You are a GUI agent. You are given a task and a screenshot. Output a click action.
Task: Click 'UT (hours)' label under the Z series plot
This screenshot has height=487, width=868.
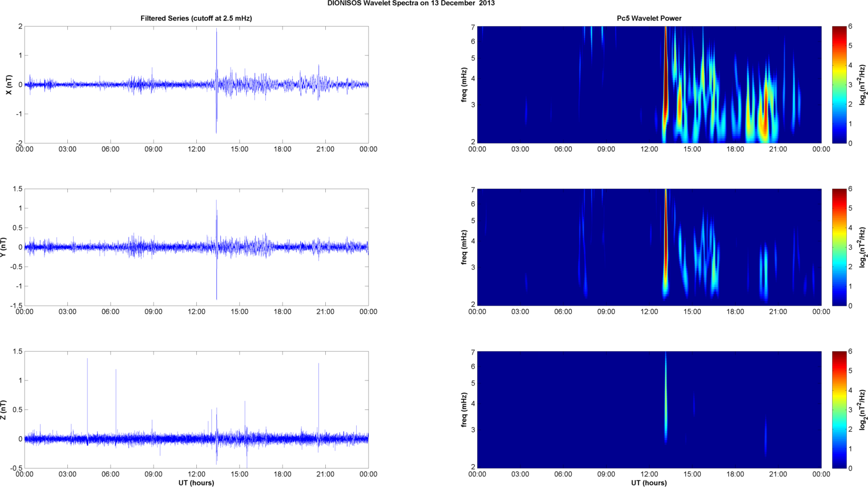[196, 482]
